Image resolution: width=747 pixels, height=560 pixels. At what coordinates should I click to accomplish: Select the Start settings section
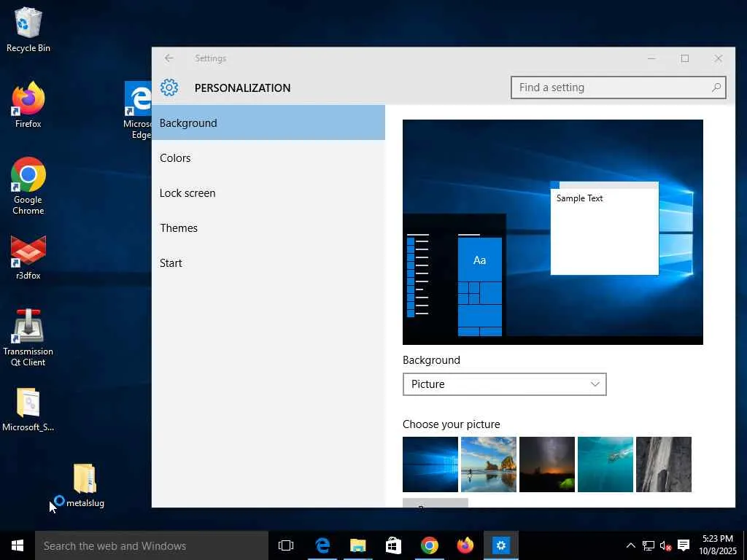point(171,263)
